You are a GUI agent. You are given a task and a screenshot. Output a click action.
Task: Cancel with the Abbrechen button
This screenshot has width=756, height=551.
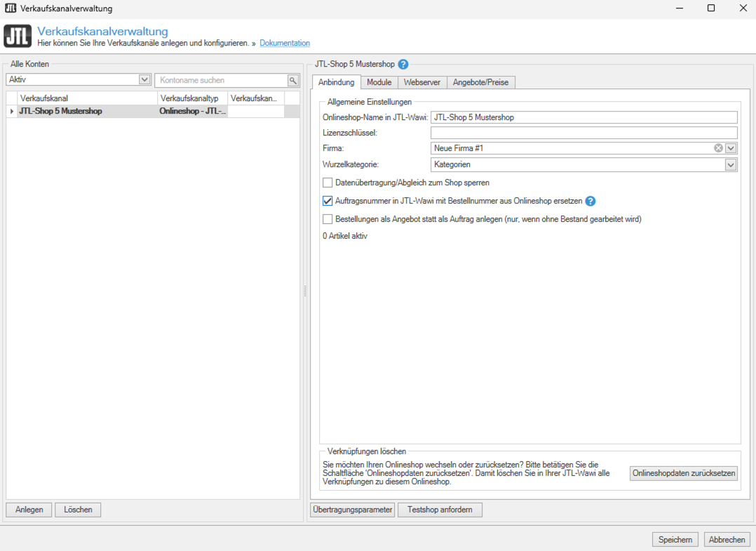coord(727,540)
